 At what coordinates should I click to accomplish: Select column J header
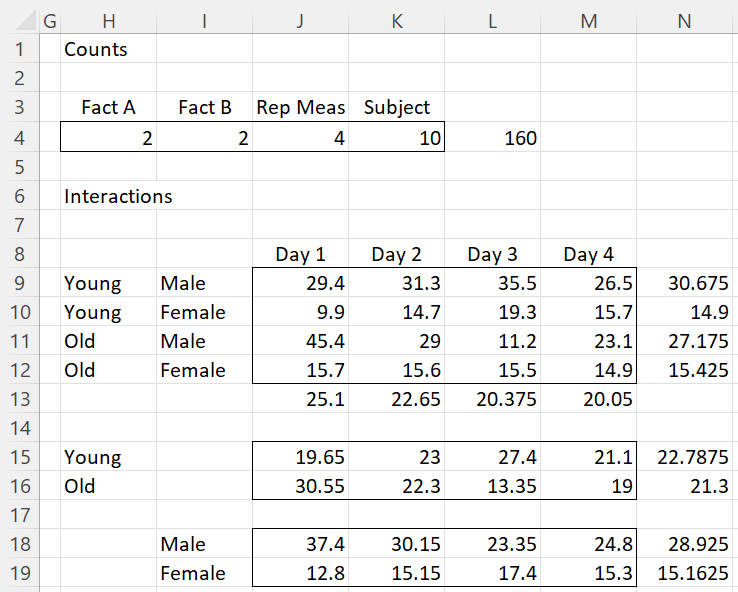point(300,21)
